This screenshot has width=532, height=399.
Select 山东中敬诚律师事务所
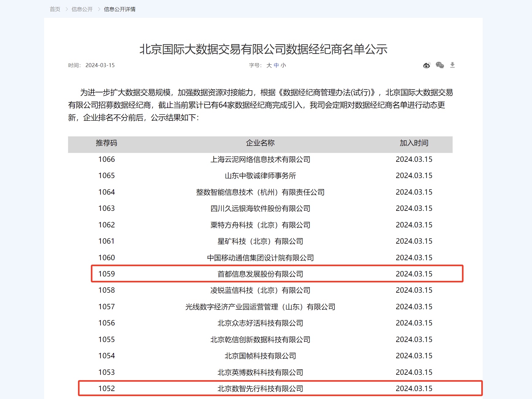[260, 176]
